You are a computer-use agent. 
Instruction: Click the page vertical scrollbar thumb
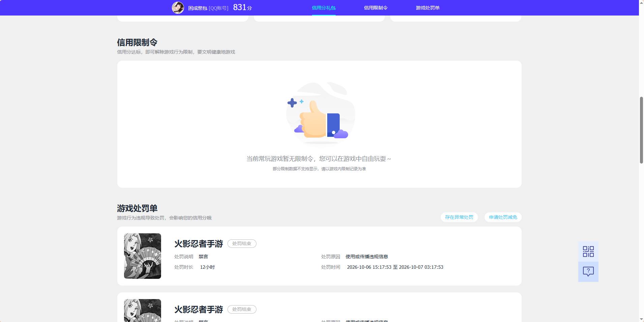641,130
